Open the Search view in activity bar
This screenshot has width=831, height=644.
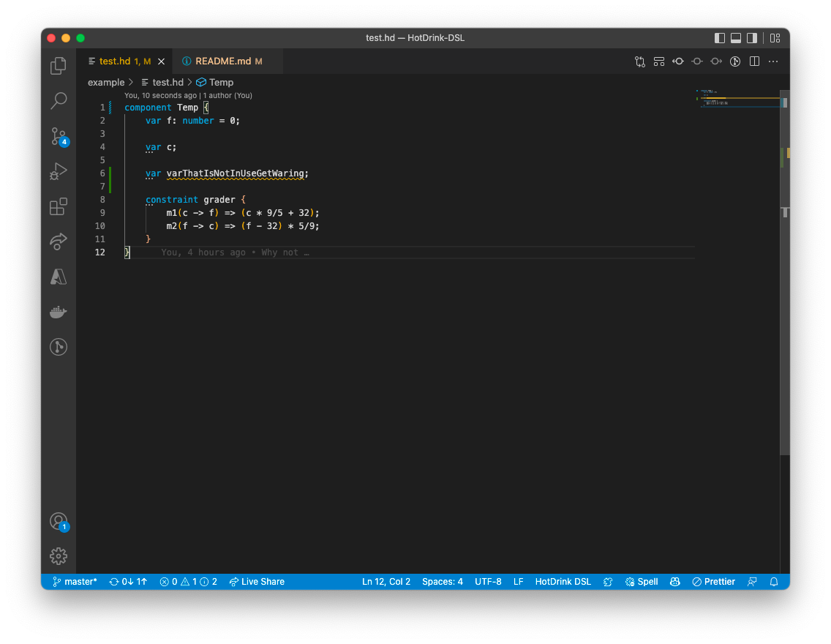point(59,101)
